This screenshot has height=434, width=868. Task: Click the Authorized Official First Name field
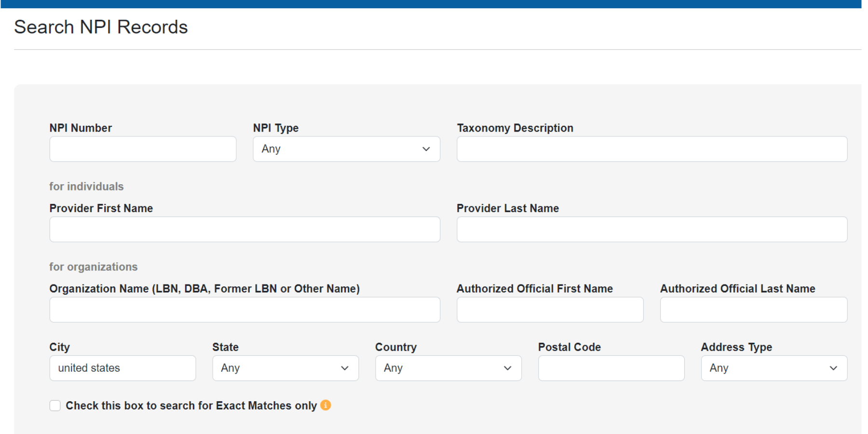click(x=550, y=310)
